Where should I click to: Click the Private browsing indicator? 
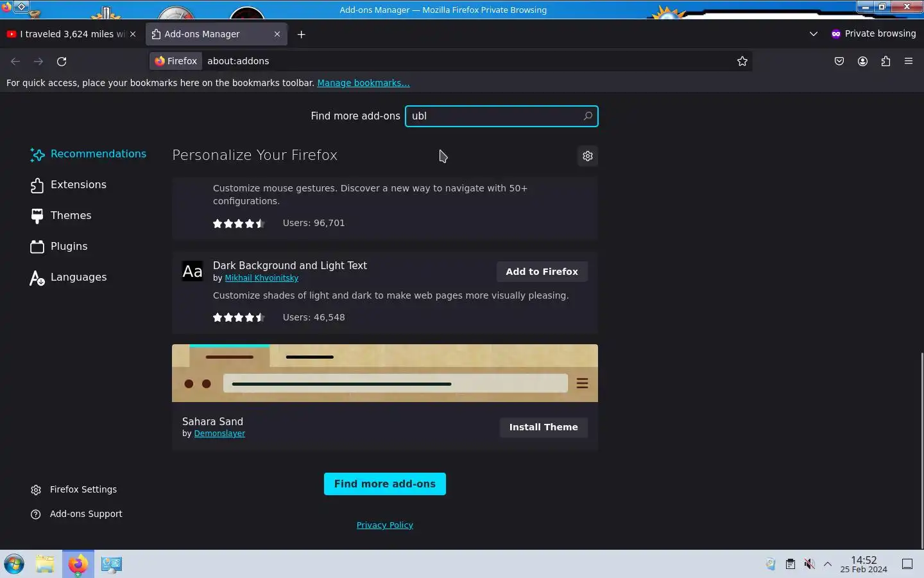874,34
